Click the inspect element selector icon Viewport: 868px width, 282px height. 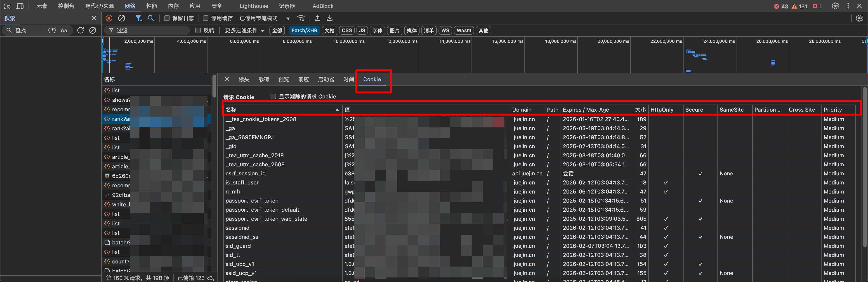(x=7, y=6)
